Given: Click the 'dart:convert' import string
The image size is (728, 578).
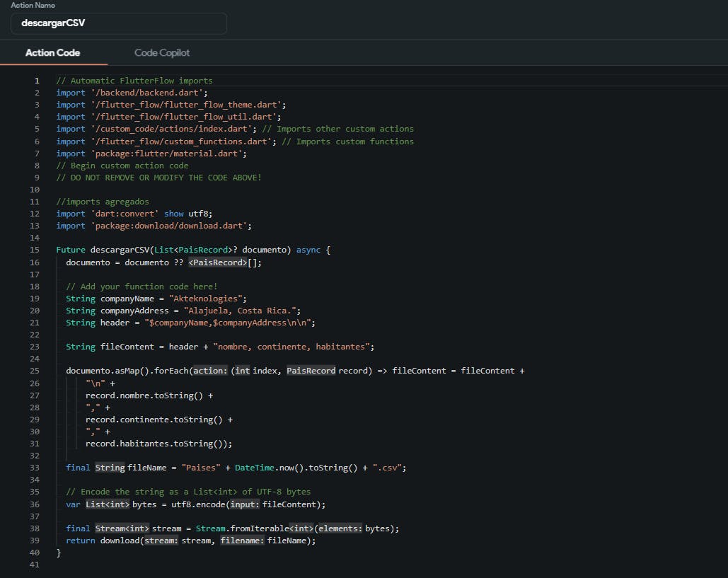Looking at the screenshot, I should pos(124,214).
